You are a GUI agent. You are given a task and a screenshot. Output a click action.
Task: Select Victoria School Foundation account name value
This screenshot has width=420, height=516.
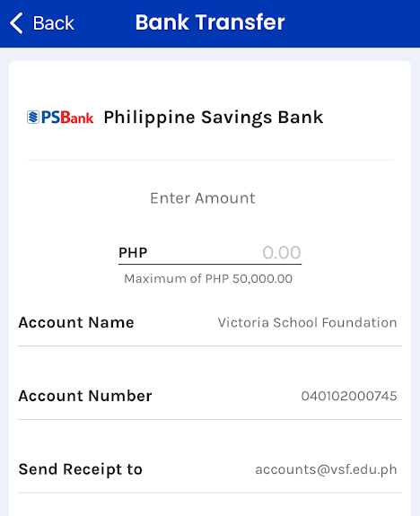(x=308, y=322)
